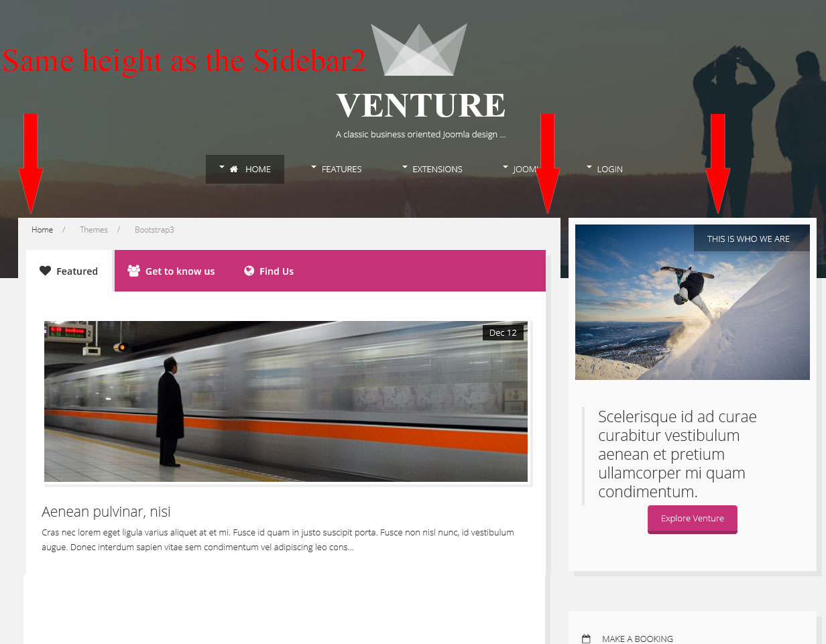This screenshot has height=644, width=826.
Task: Click the snowboarder sidebar image
Action: pyautogui.click(x=693, y=302)
